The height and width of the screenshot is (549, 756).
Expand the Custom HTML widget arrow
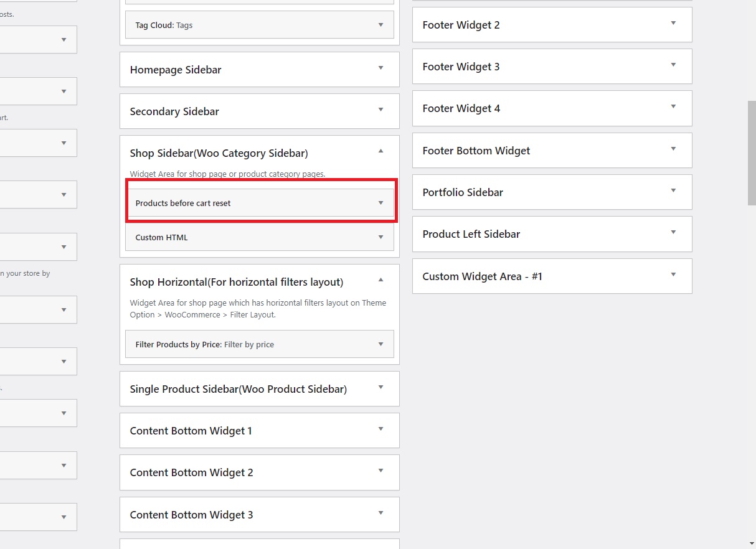(381, 237)
